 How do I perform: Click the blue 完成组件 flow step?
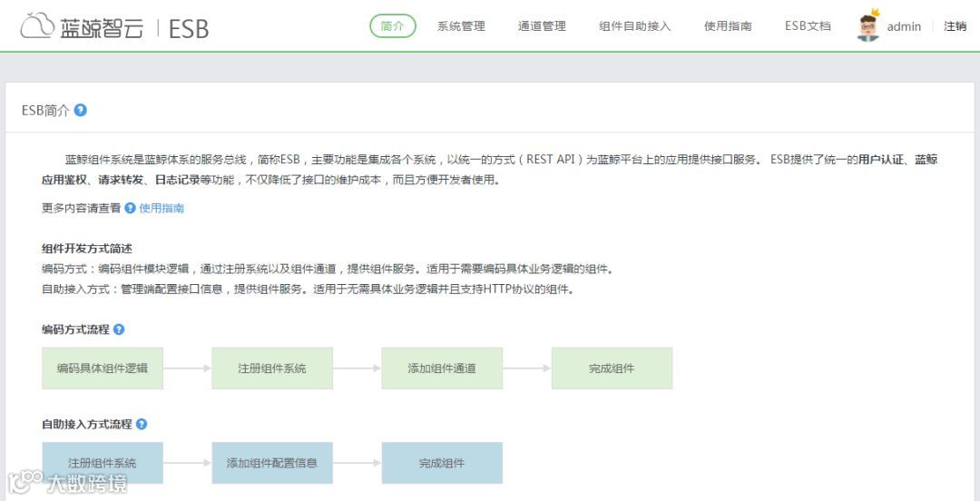click(x=443, y=464)
